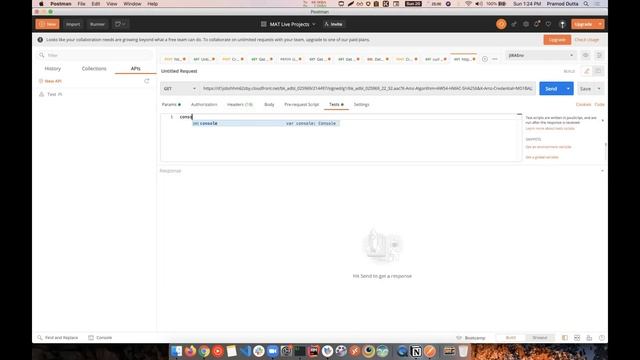This screenshot has height=360, width=640.
Task: Select the console autocomplete suggestion
Action: (265, 123)
